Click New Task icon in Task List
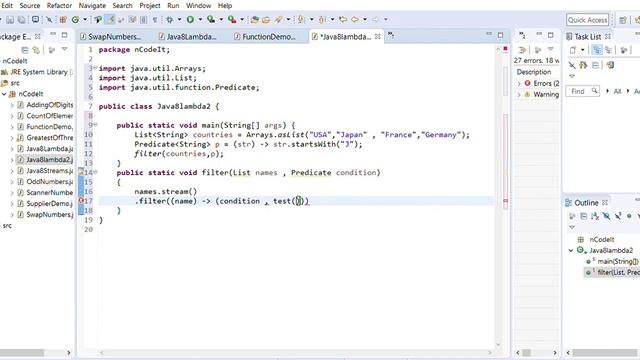 point(573,50)
